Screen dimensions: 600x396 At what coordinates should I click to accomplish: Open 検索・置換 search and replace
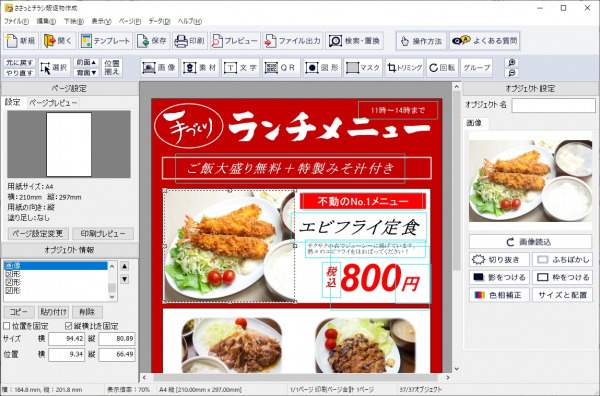(x=354, y=41)
